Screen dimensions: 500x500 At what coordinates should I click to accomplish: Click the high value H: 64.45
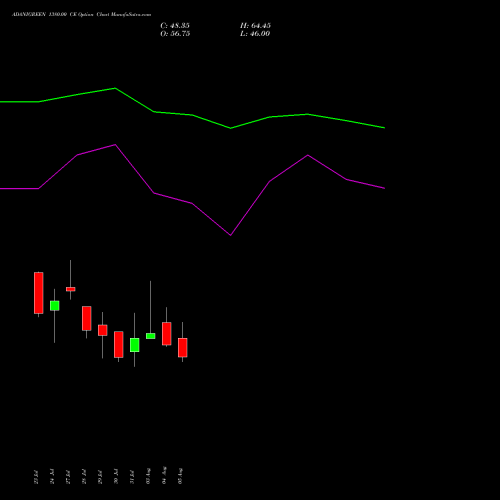click(x=255, y=26)
